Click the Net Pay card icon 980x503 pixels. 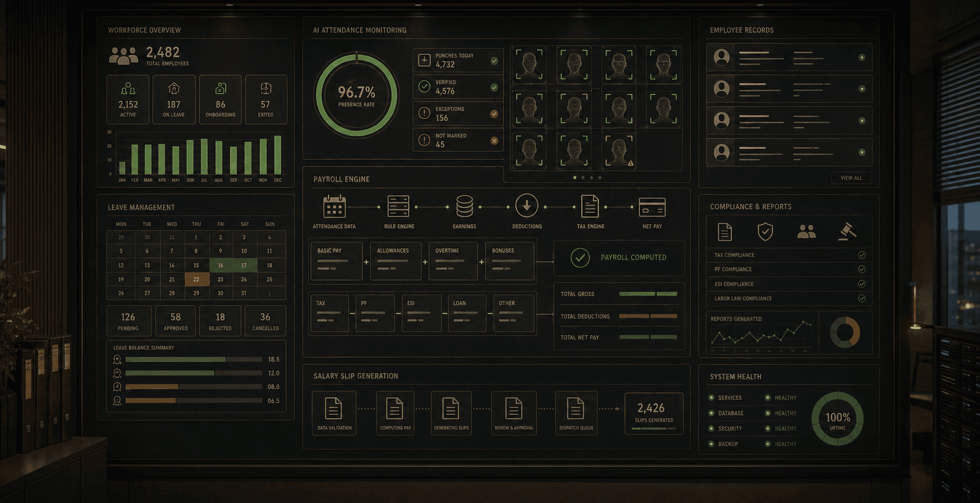pos(652,207)
